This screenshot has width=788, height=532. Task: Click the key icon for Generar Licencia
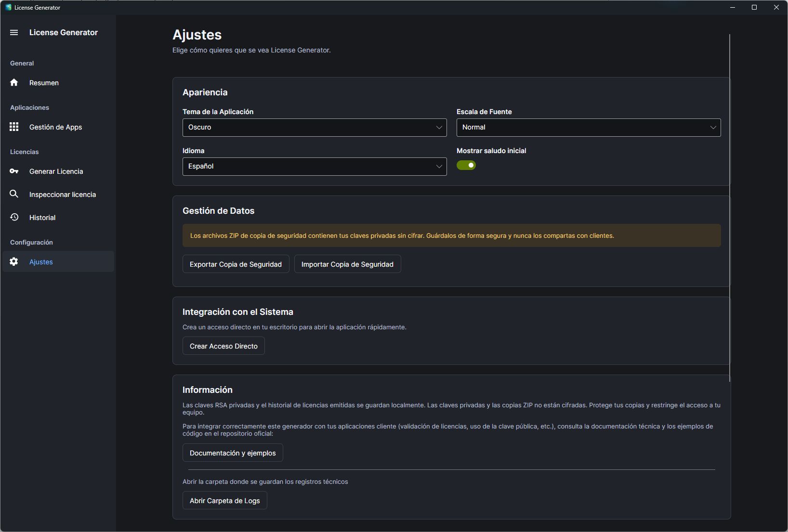point(14,171)
